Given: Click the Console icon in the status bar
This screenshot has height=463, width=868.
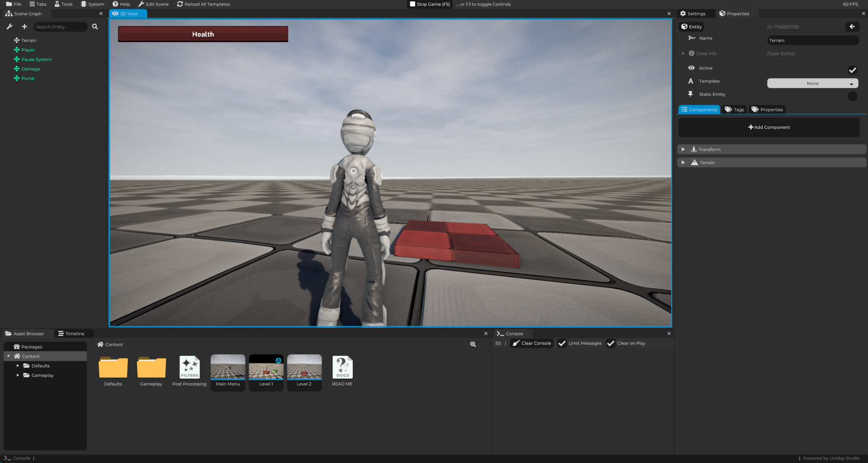Looking at the screenshot, I should pyautogui.click(x=8, y=458).
